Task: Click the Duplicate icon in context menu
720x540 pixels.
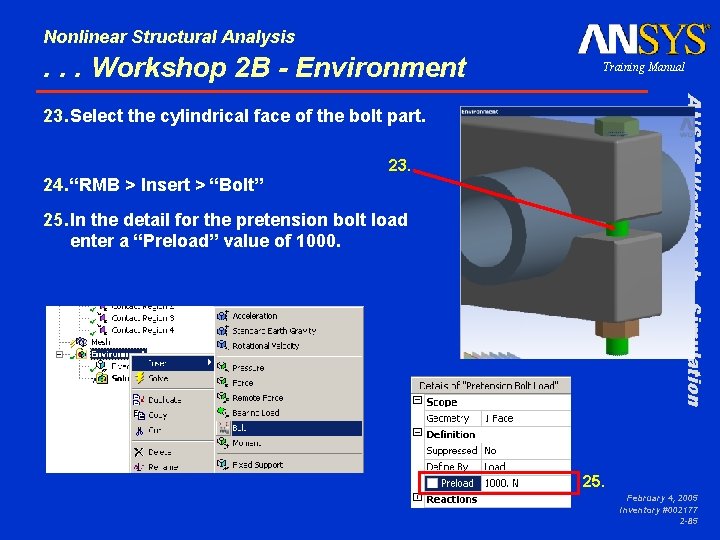Action: (x=139, y=399)
